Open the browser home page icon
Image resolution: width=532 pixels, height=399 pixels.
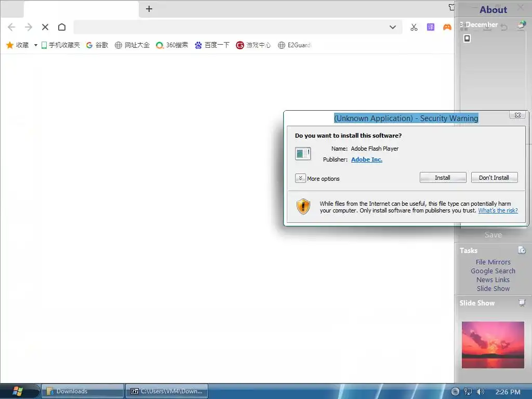tap(62, 27)
